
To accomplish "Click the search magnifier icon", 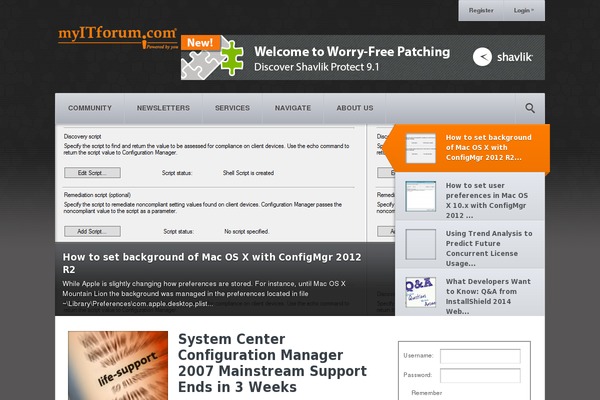I will pyautogui.click(x=530, y=108).
